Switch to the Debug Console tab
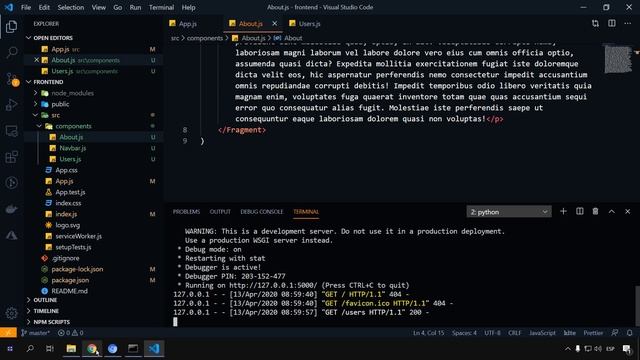 pos(262,211)
